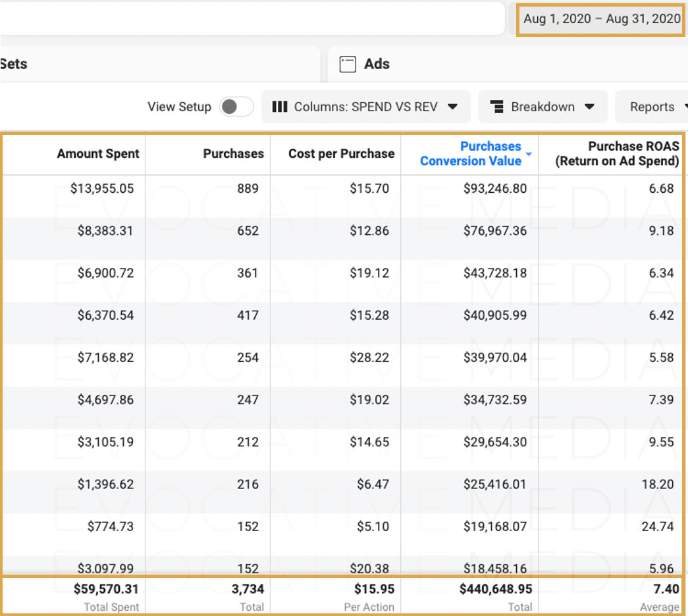Viewport: 688px width, 616px height.
Task: Click the 24.74 ROAS cell
Action: [x=657, y=526]
